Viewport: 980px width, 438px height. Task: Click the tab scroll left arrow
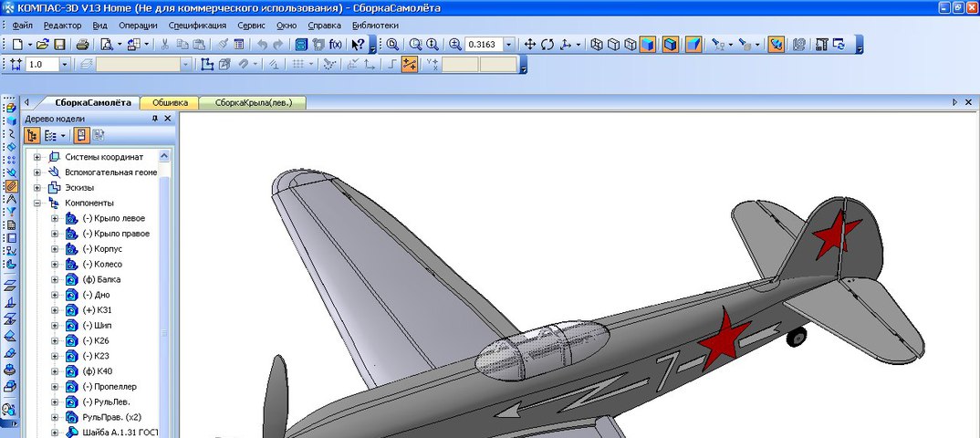(x=26, y=102)
